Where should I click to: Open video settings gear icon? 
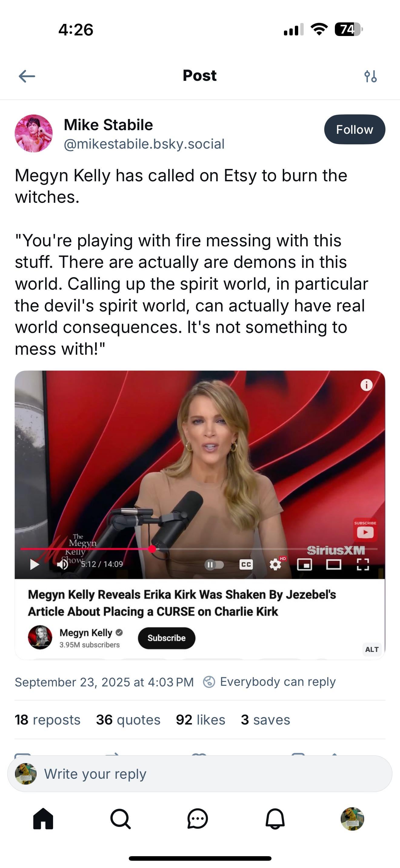(275, 564)
